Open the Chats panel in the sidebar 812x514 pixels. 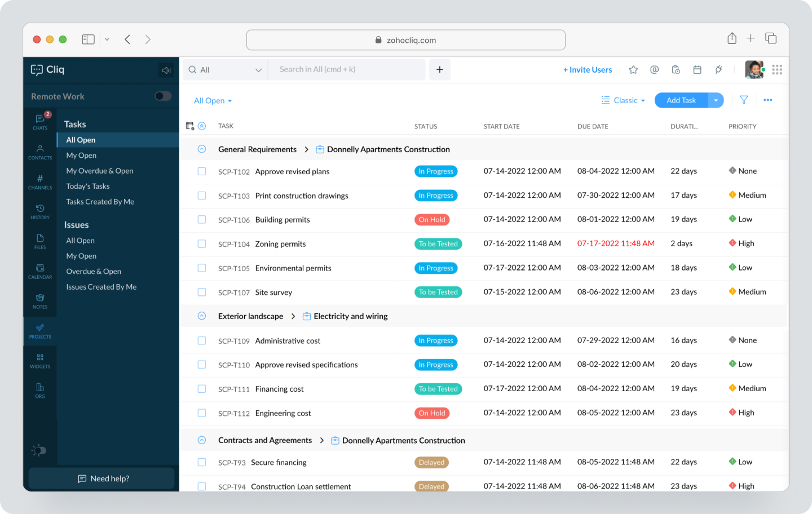[x=39, y=122]
